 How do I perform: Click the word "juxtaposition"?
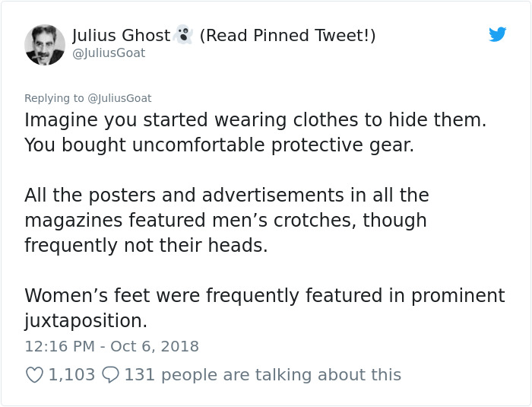[x=85, y=320]
